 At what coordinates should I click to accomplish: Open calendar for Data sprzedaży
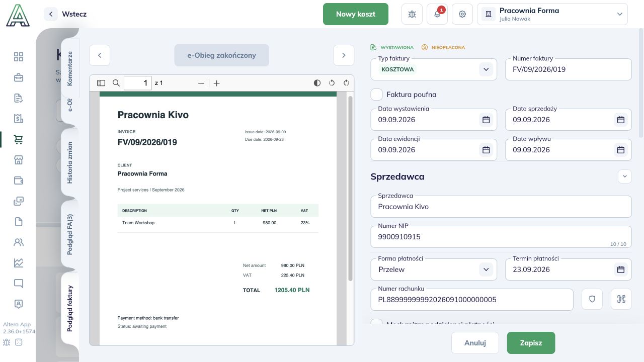coord(621,120)
